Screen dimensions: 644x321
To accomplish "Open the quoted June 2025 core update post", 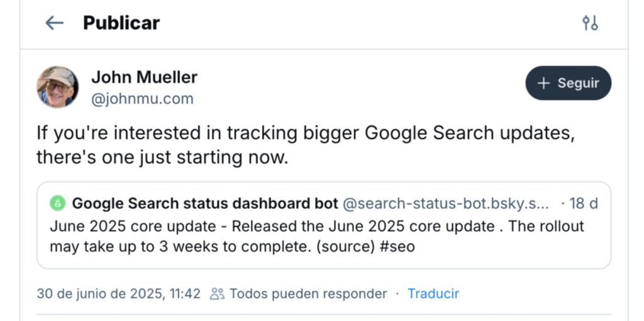I will tap(324, 225).
